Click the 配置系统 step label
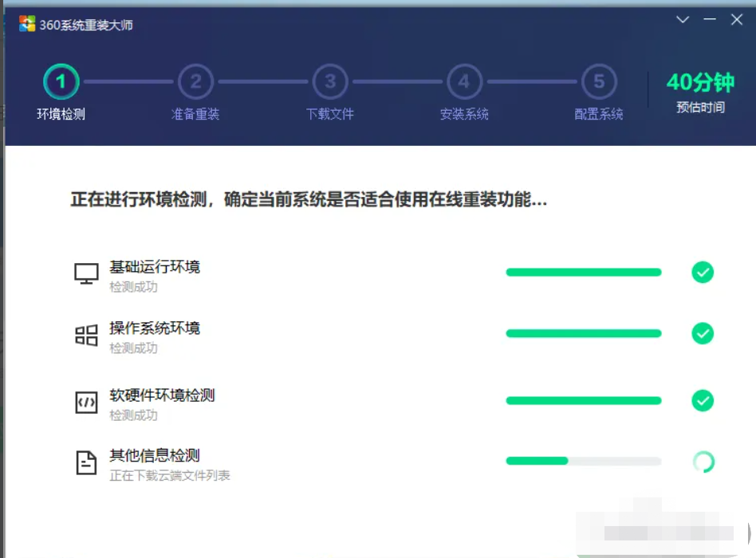 [599, 114]
